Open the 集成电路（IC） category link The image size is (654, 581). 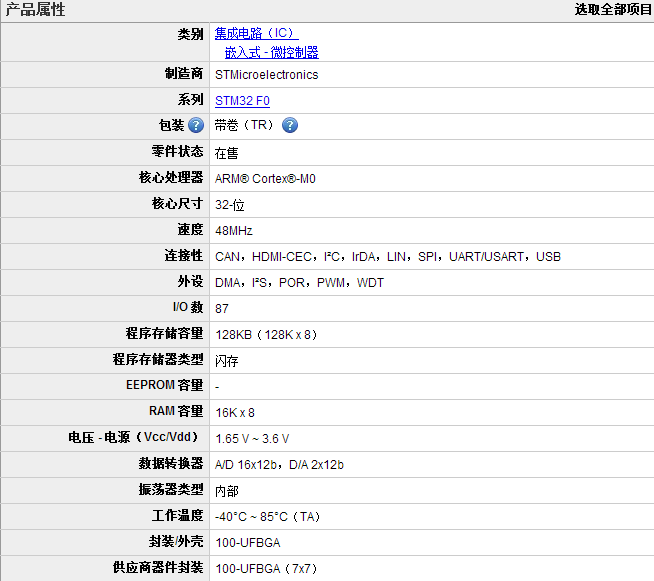256,34
